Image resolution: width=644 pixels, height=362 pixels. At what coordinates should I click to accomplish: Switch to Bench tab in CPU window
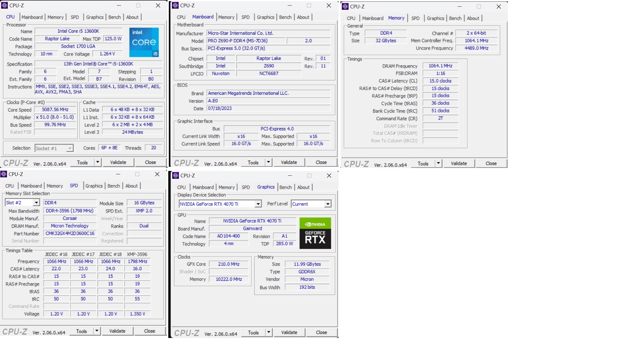click(x=114, y=17)
